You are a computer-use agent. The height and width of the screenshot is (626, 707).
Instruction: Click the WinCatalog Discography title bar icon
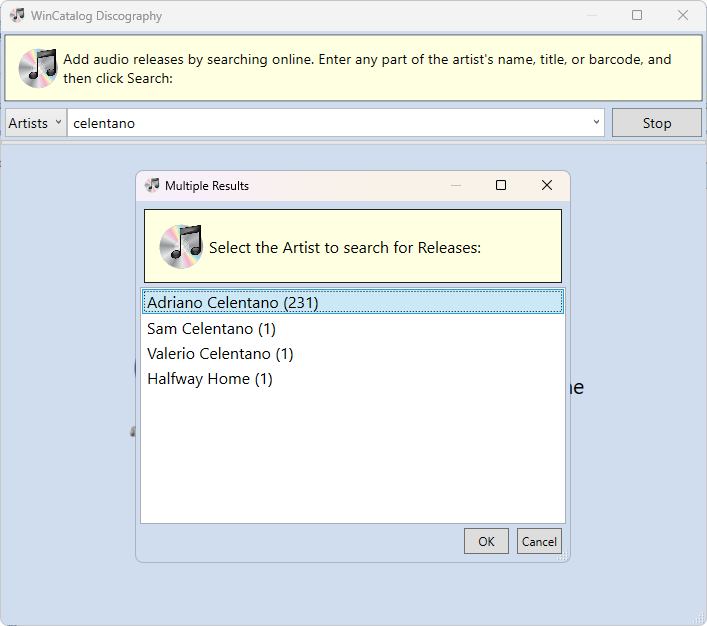click(17, 16)
